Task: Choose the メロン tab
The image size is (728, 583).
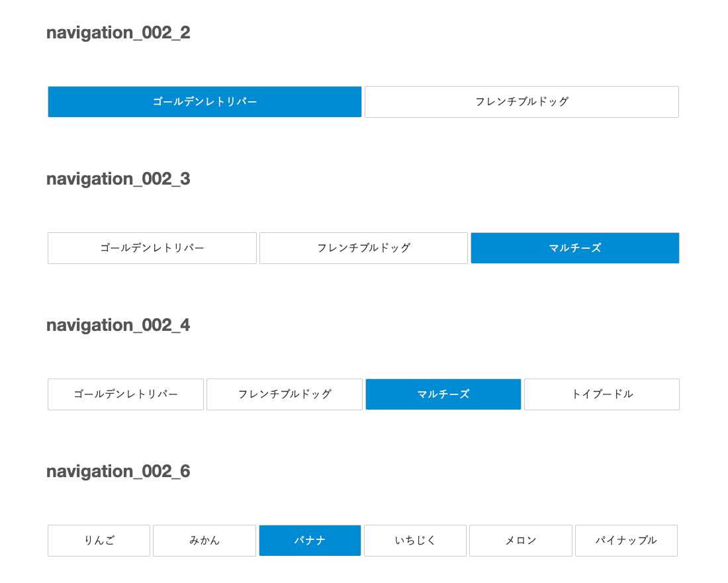Action: coord(520,540)
